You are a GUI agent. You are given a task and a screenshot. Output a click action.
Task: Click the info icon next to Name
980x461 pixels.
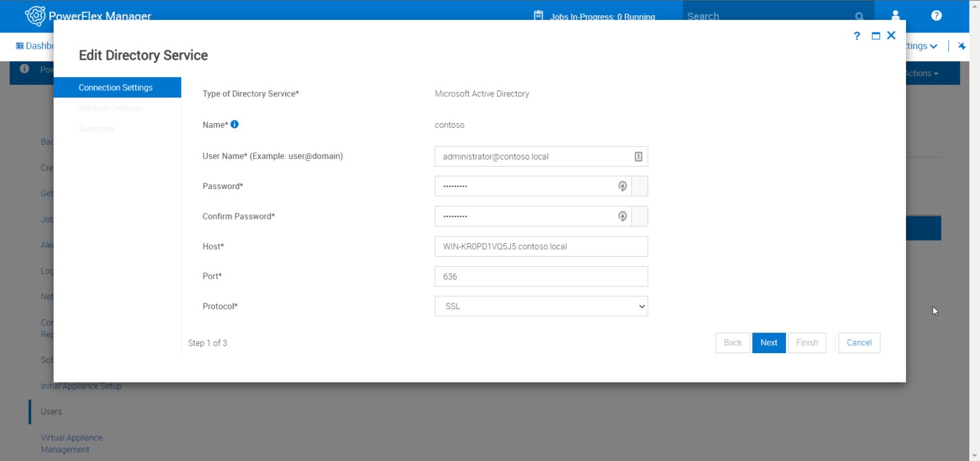pyautogui.click(x=234, y=124)
